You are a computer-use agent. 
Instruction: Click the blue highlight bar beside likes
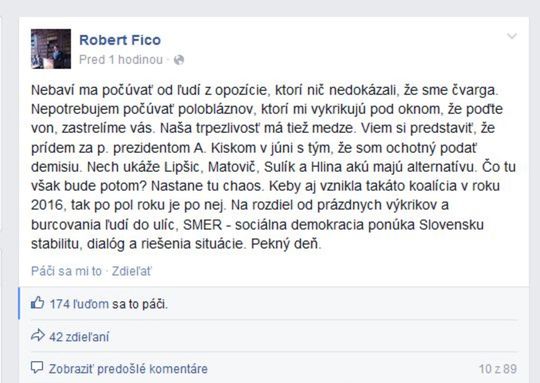[x=19, y=303]
